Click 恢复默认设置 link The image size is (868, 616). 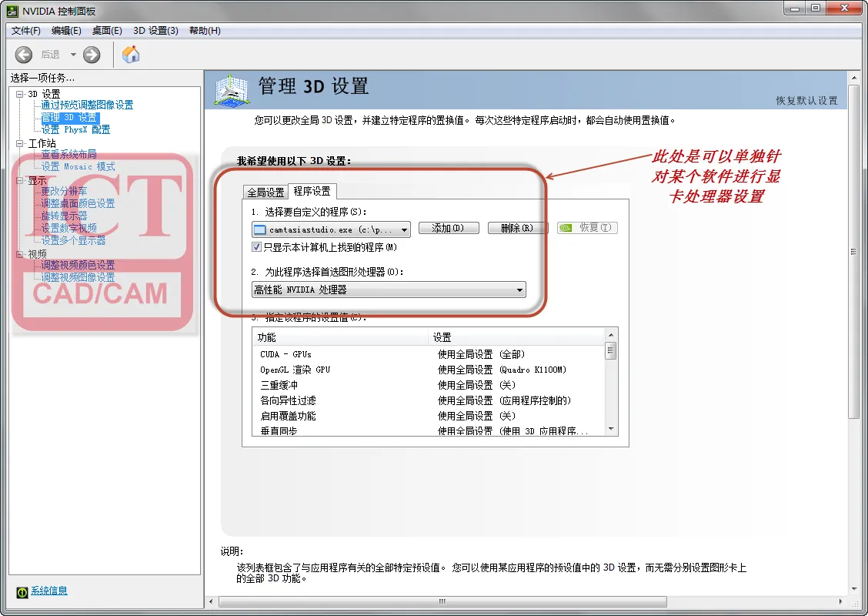point(806,101)
